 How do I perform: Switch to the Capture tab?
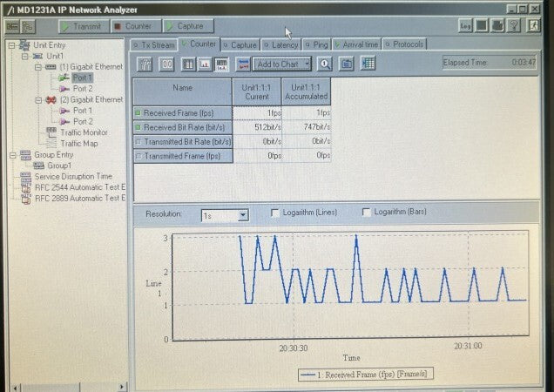point(240,45)
